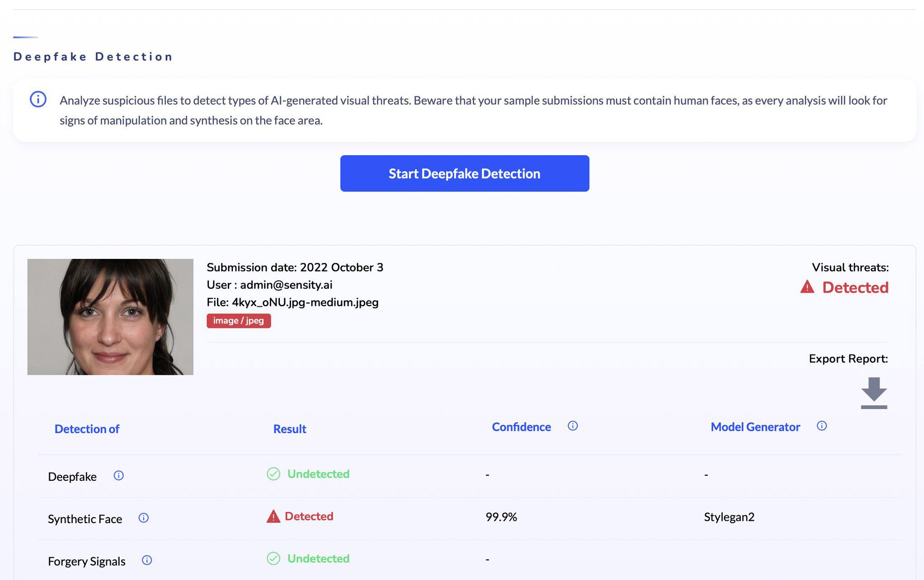Click the Forgery Signals row label
This screenshot has width=924, height=580.
[x=87, y=562]
